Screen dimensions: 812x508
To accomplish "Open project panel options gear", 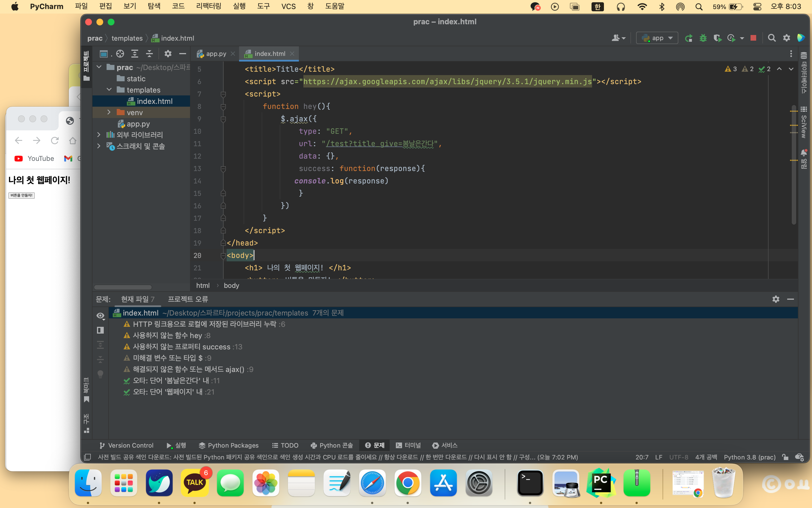I will tap(168, 54).
